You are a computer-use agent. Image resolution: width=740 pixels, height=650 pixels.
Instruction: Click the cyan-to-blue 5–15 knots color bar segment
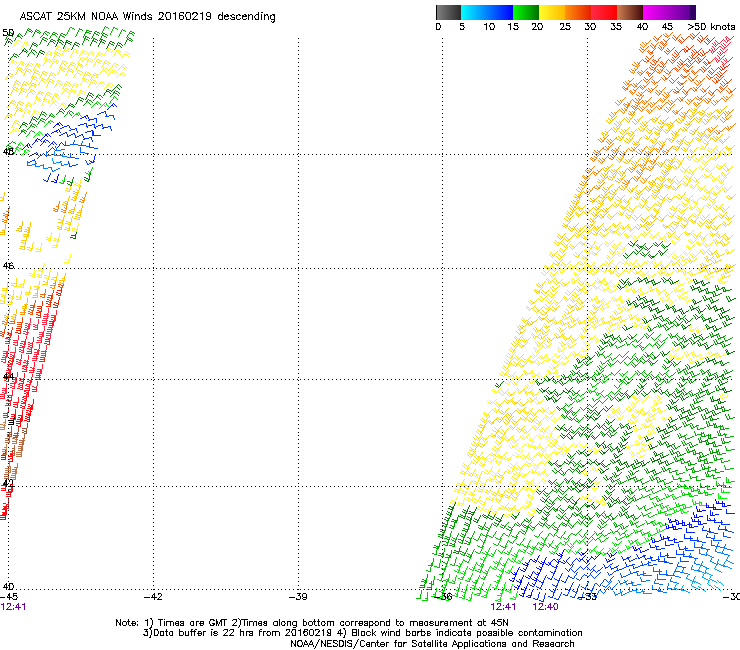pyautogui.click(x=487, y=12)
